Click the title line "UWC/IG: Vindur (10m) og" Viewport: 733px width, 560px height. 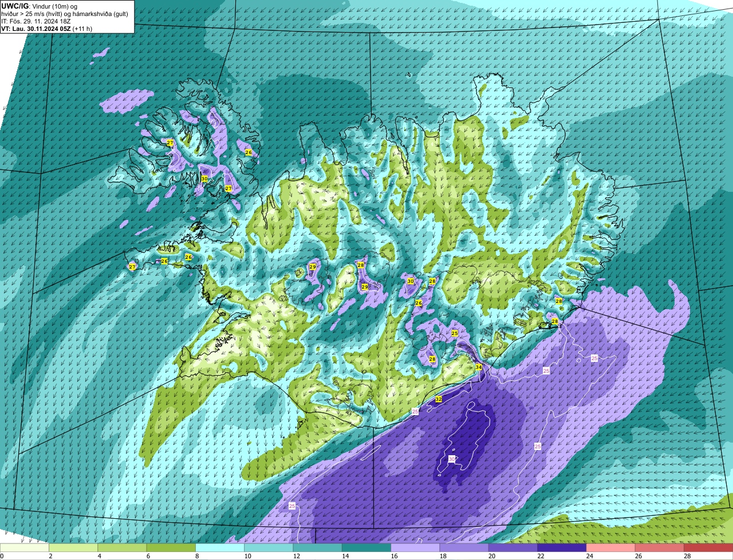click(x=40, y=6)
